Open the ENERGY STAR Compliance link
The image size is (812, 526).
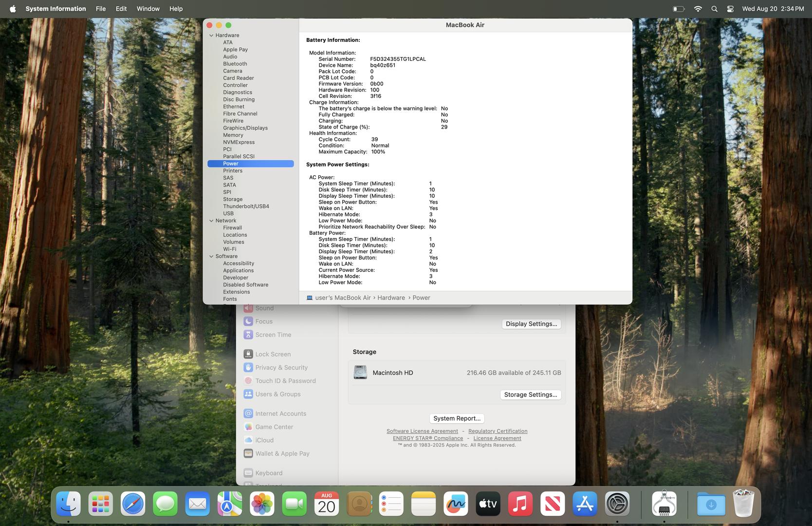point(428,438)
